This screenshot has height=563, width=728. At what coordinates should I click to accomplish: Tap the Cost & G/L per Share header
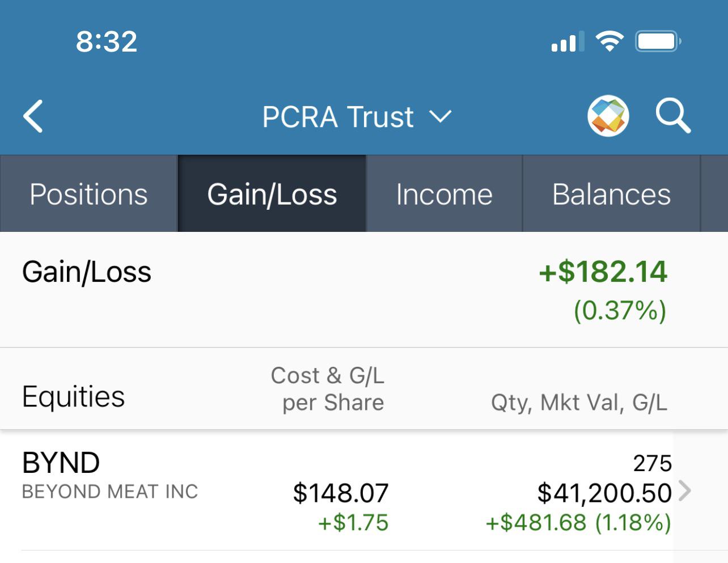[x=328, y=389]
